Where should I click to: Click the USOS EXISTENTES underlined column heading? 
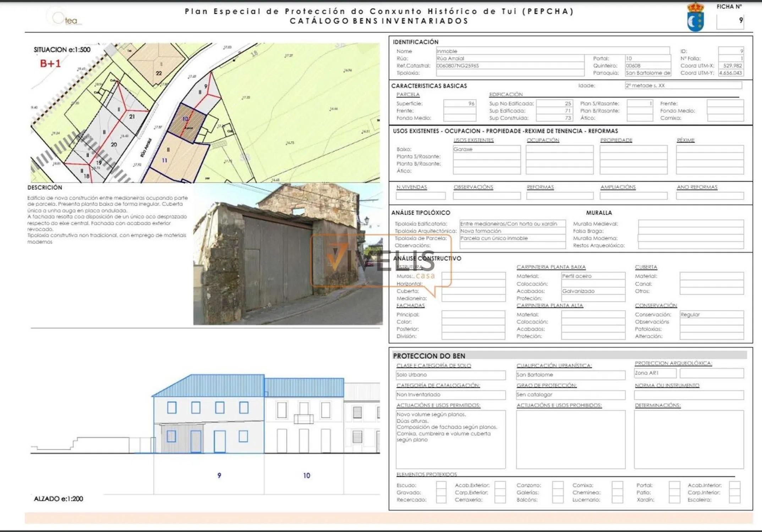coord(473,140)
